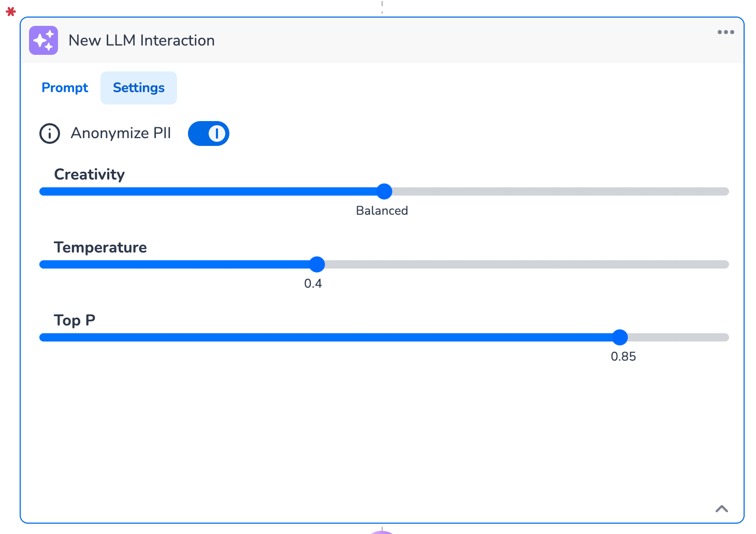Click the Temperature slider handle
Viewport: 756px width, 534px height.
(x=317, y=264)
